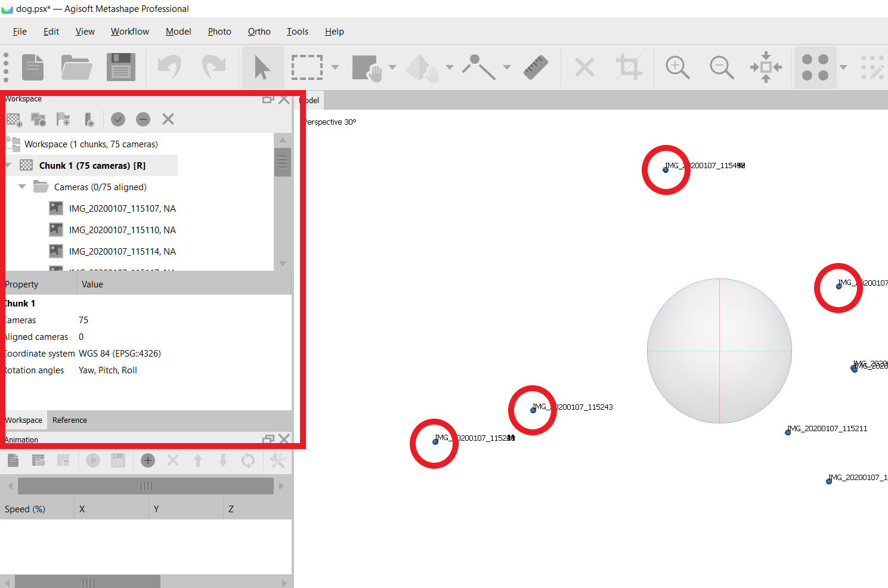
Task: Select the Navigation arrow tool
Action: 262,67
